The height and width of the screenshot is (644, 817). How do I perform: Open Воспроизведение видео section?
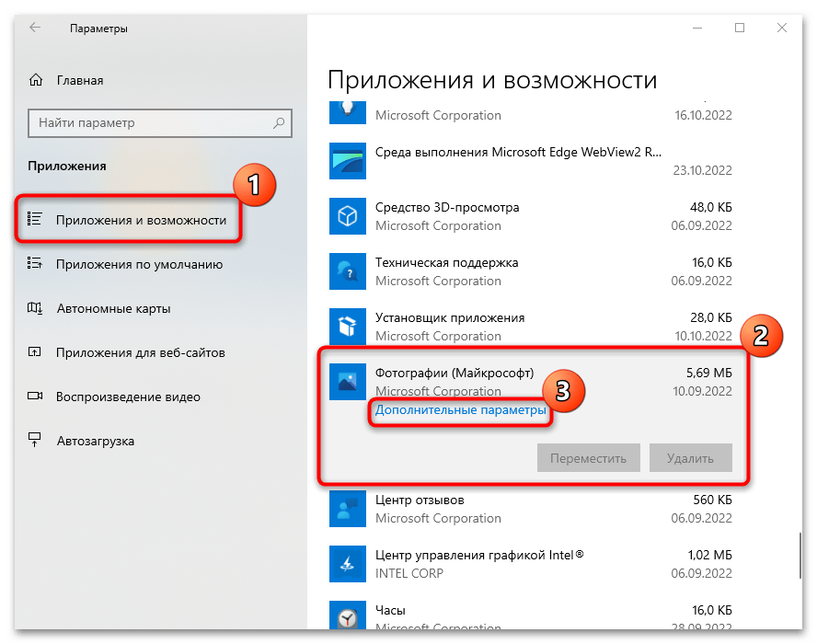128,397
